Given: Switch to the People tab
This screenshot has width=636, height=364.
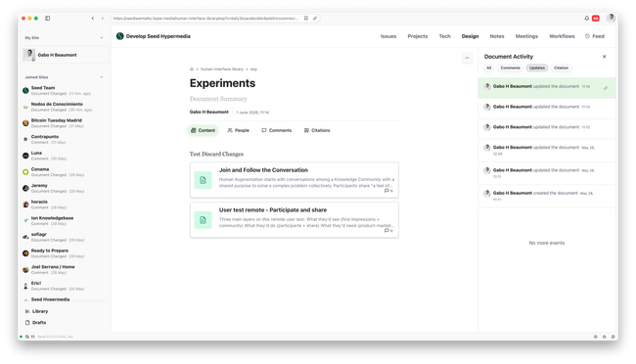Looking at the screenshot, I should pos(238,130).
